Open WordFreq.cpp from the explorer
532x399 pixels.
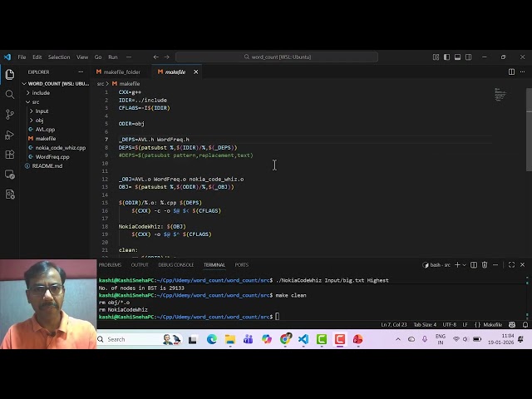(x=52, y=157)
